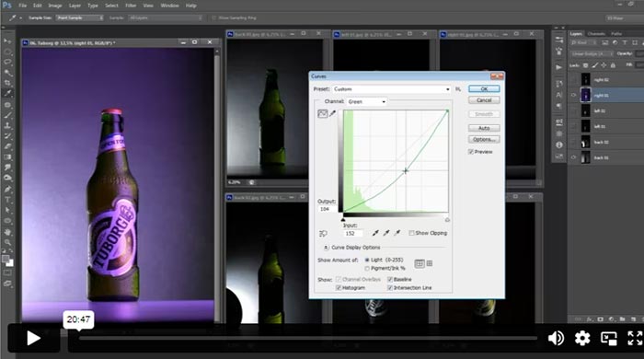Click the video progress bar
This screenshot has width=644, height=359.
click(x=308, y=339)
